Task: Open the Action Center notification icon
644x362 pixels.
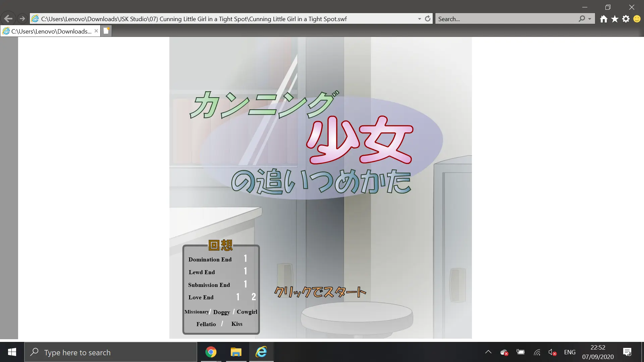Action: coord(627,352)
